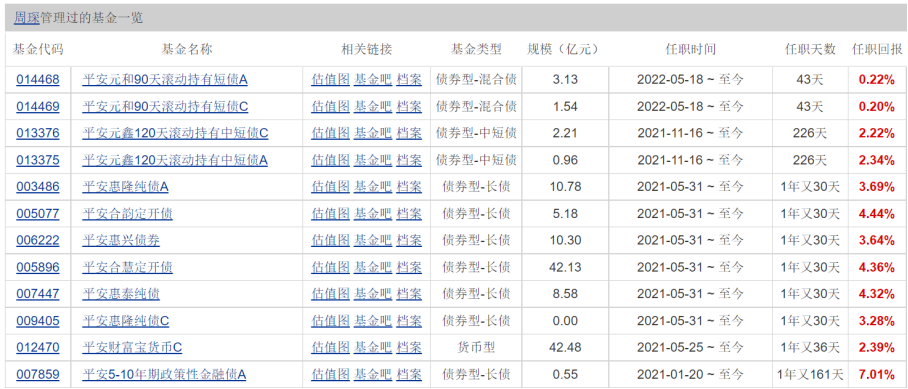This screenshot has height=389, width=908.
Task: Open 基金吧 for 平安惠泰纯债
Action: pyautogui.click(x=373, y=294)
